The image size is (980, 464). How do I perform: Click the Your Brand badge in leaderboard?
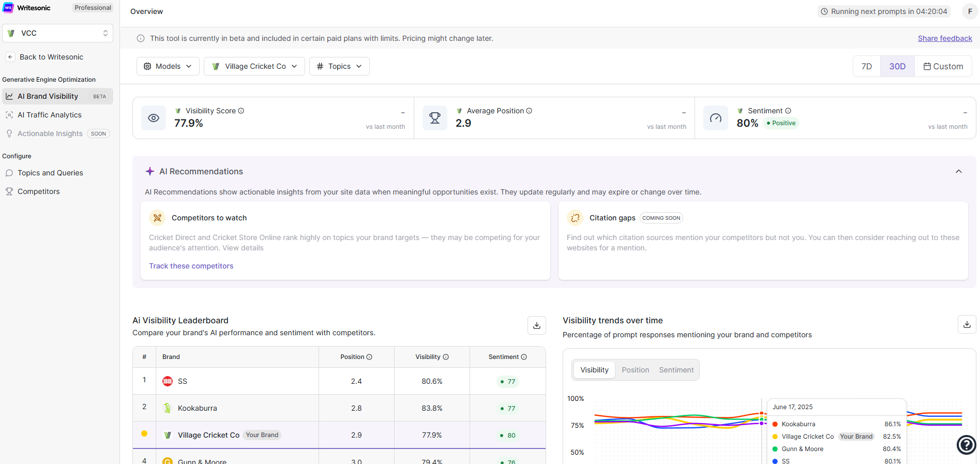[262, 435]
